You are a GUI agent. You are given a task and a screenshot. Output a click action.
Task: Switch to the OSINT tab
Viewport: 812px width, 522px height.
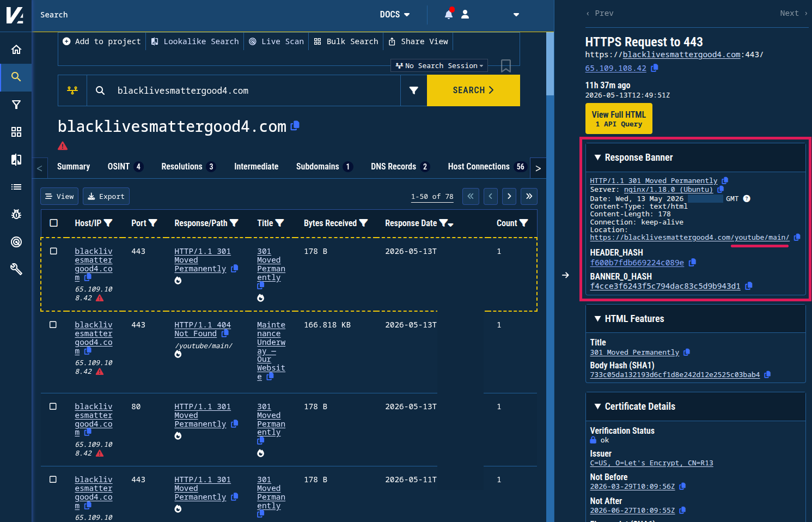coord(125,167)
